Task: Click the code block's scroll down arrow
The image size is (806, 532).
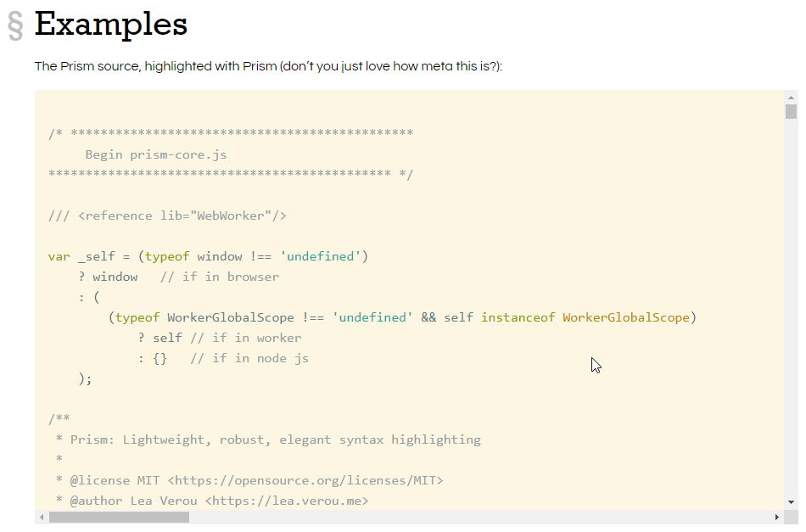Action: click(x=791, y=501)
